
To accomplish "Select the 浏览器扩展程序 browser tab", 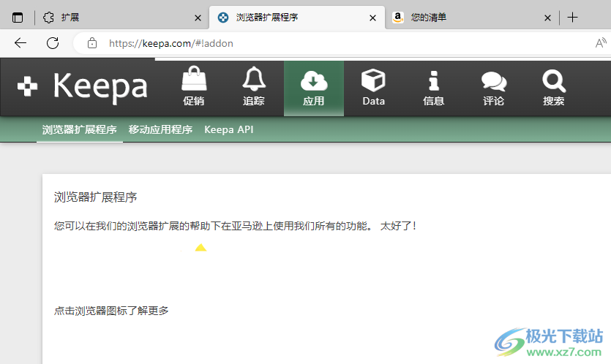I will click(x=297, y=18).
